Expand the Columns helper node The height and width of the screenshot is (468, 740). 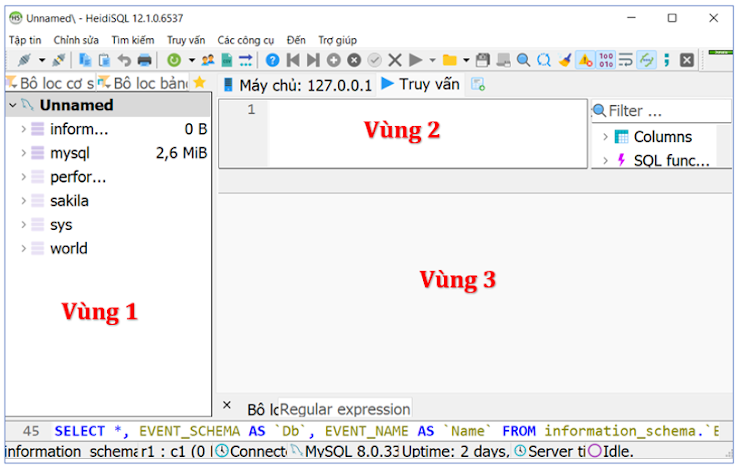tap(605, 137)
